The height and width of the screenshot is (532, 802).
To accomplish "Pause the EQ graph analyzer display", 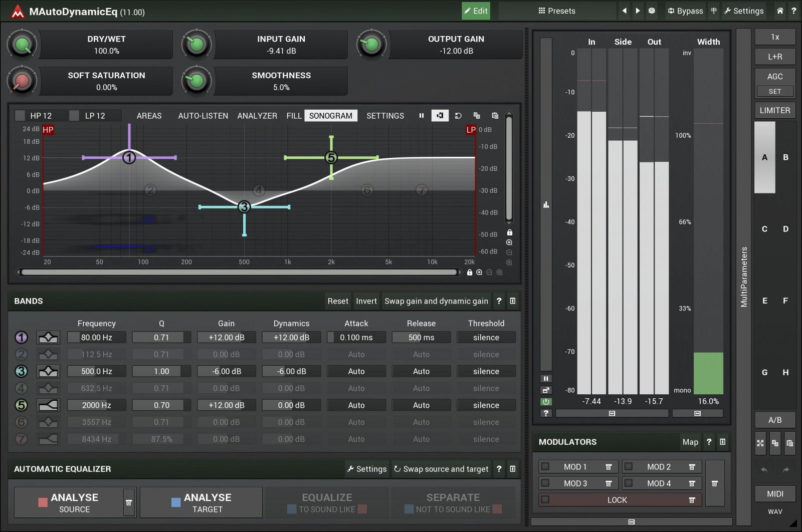I will 421,116.
